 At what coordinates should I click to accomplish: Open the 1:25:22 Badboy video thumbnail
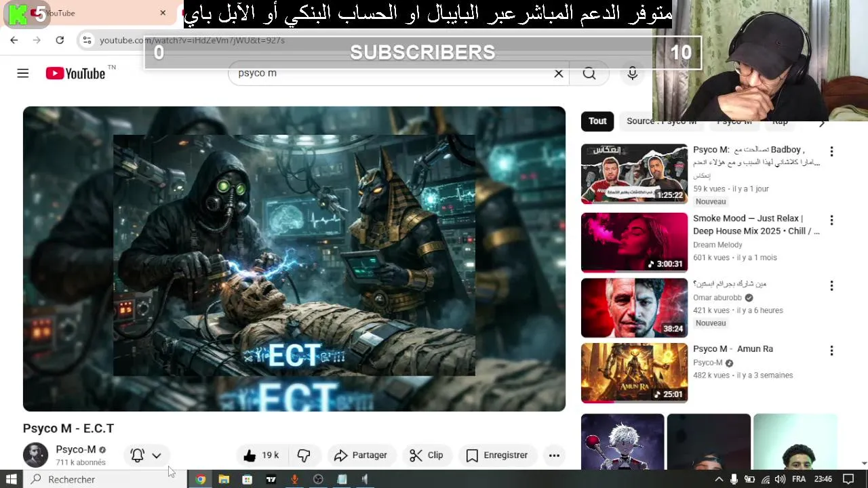(634, 174)
